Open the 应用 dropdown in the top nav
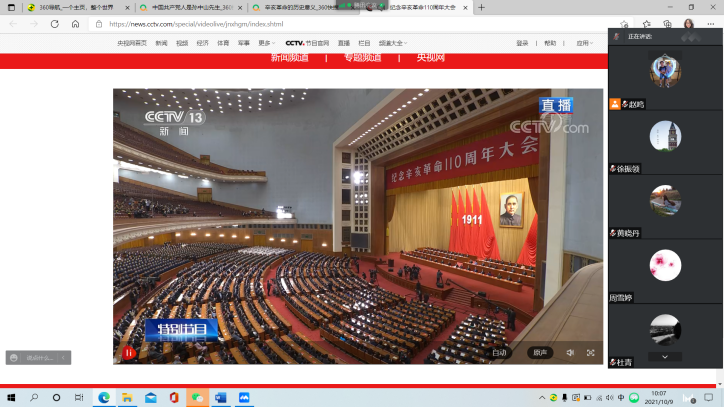 click(584, 43)
